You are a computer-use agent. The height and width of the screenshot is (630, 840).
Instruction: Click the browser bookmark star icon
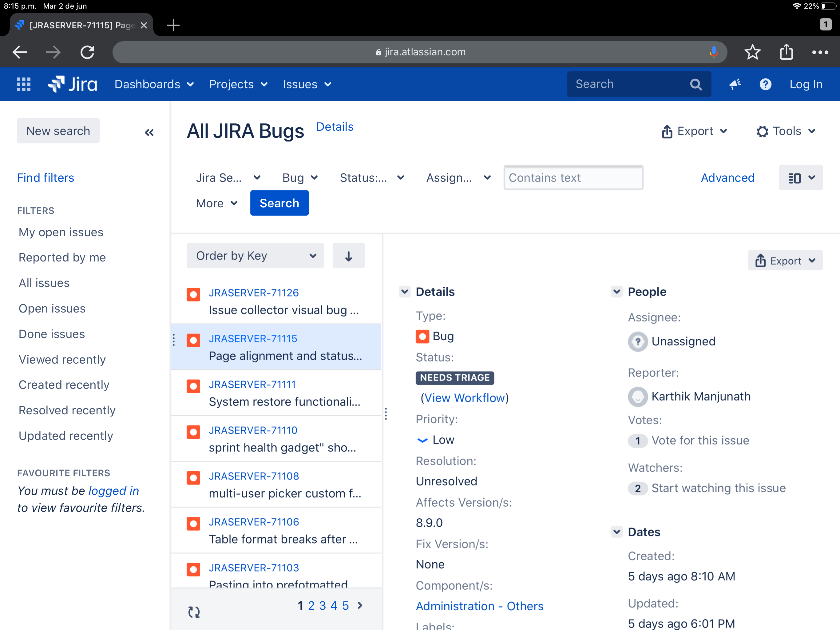[x=752, y=52]
